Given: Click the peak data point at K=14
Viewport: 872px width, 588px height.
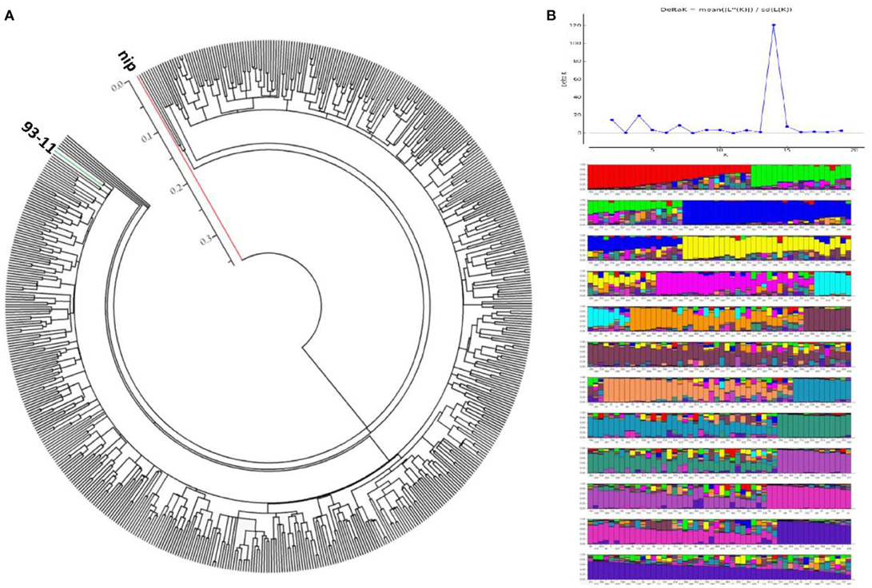Looking at the screenshot, I should point(774,25).
